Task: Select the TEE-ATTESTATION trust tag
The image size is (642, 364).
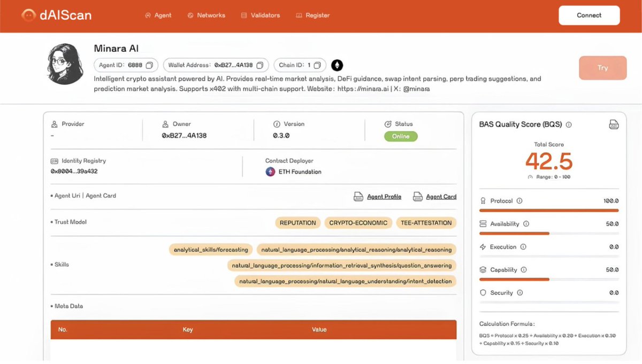Action: [x=426, y=223]
